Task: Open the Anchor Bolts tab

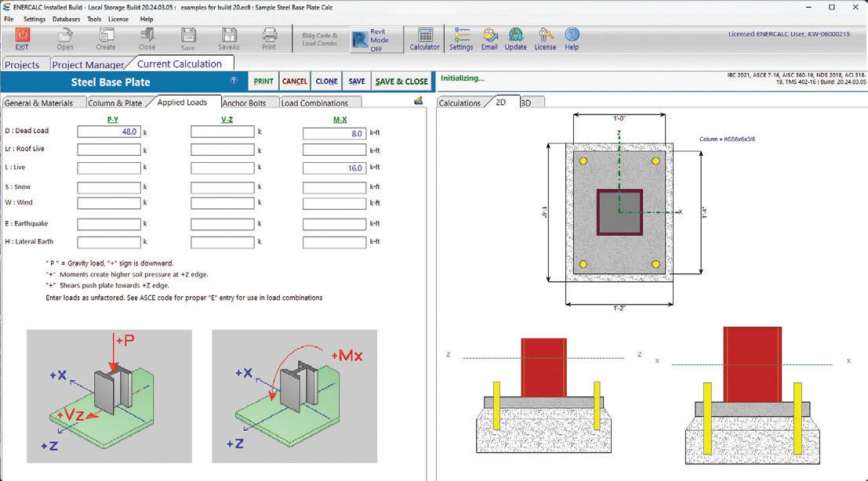Action: [x=244, y=103]
